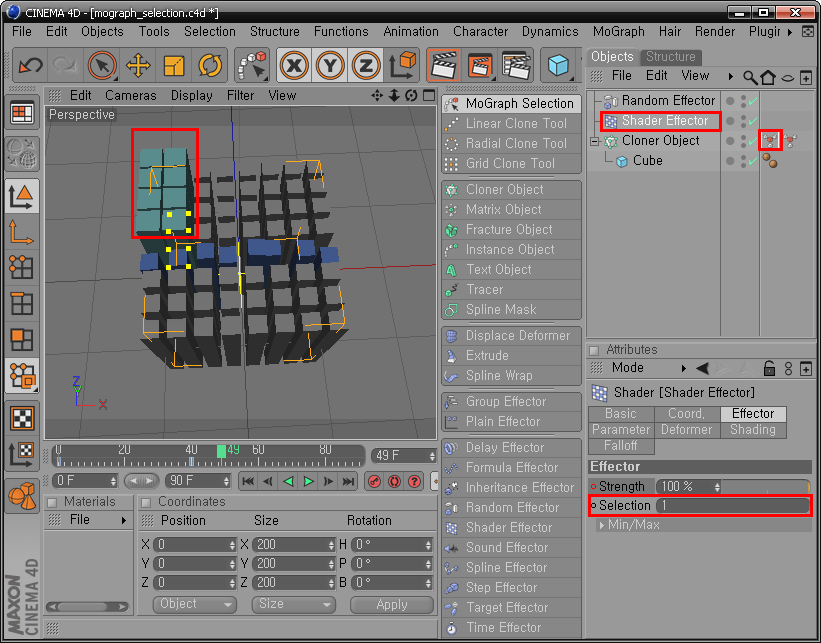Add a Plain Effector
The width and height of the screenshot is (821, 643).
(x=512, y=422)
